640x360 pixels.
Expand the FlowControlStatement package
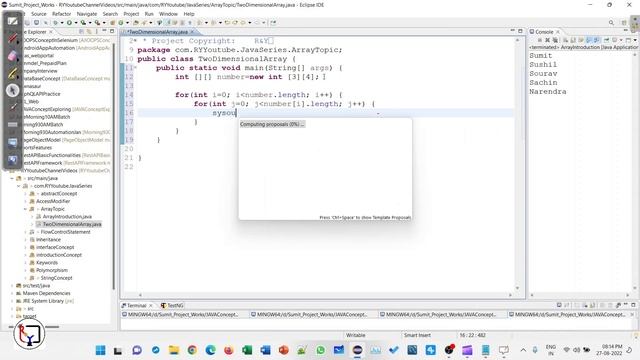[25, 232]
